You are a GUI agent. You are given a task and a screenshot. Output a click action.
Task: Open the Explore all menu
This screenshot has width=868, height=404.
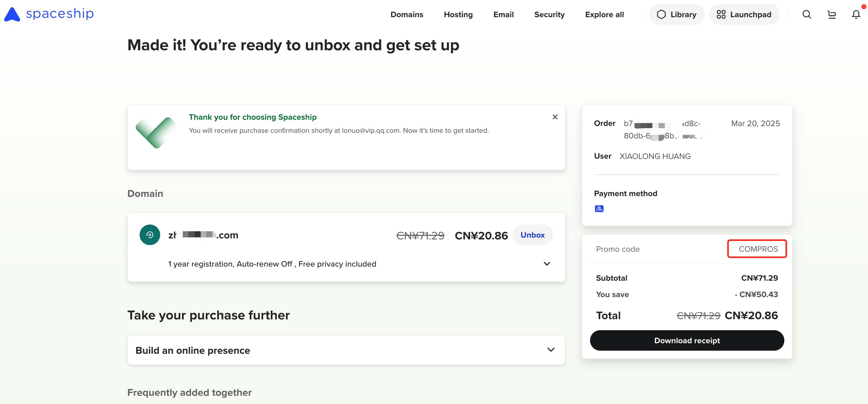[x=604, y=14]
